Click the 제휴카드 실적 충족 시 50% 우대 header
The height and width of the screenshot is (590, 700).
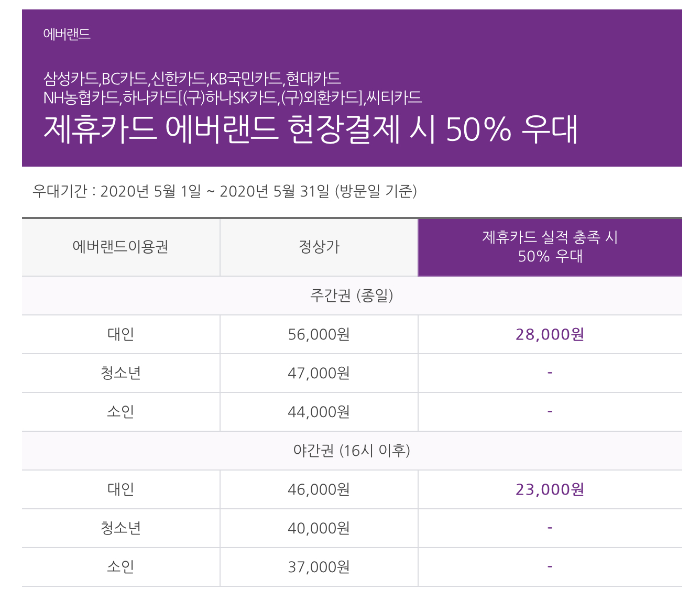tap(550, 247)
